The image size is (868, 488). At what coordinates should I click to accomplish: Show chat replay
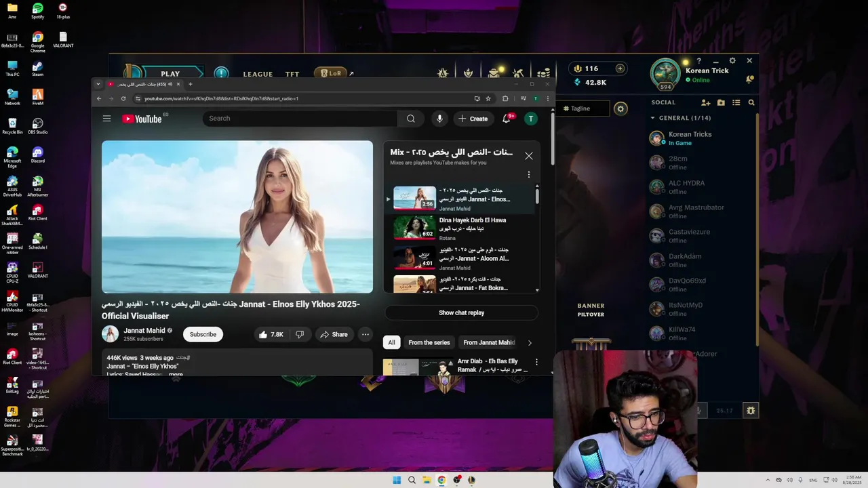point(461,312)
